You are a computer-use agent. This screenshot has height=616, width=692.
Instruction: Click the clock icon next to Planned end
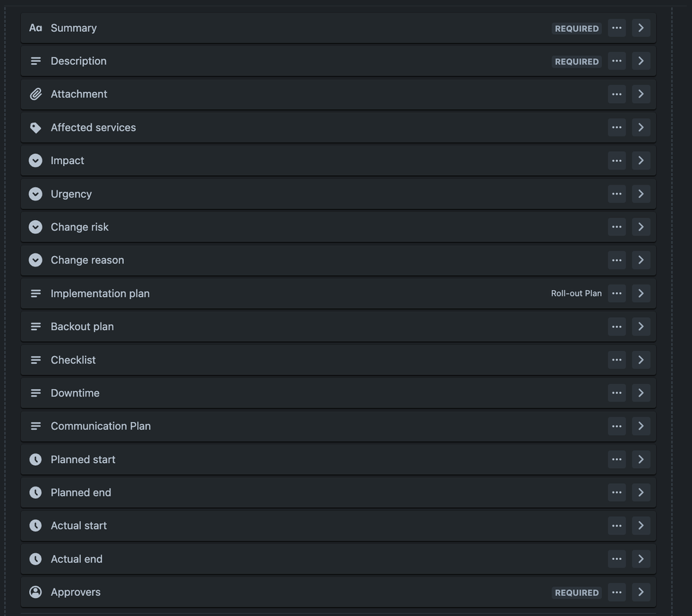[35, 492]
